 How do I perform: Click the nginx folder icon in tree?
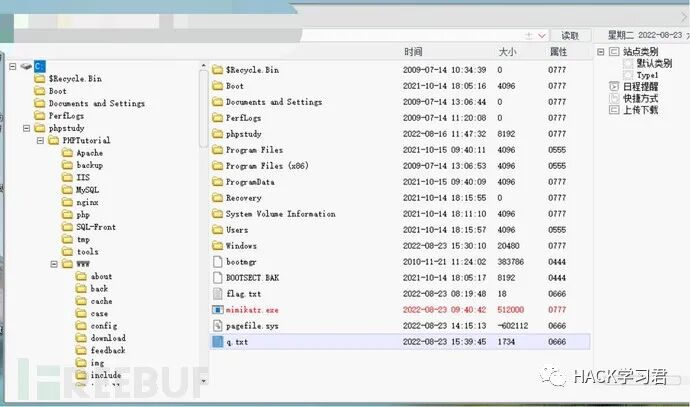(67, 202)
